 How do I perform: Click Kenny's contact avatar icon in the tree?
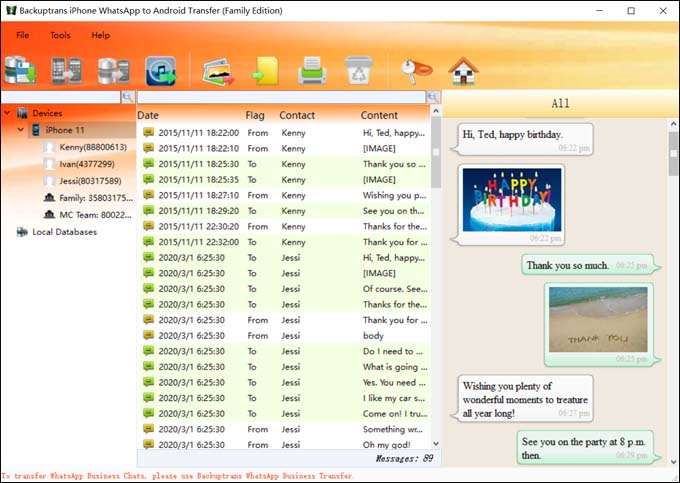pyautogui.click(x=49, y=147)
